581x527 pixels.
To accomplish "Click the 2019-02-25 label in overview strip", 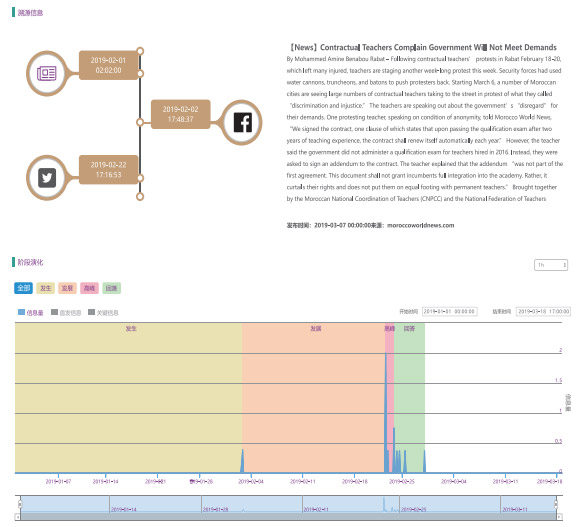I will pos(414,510).
